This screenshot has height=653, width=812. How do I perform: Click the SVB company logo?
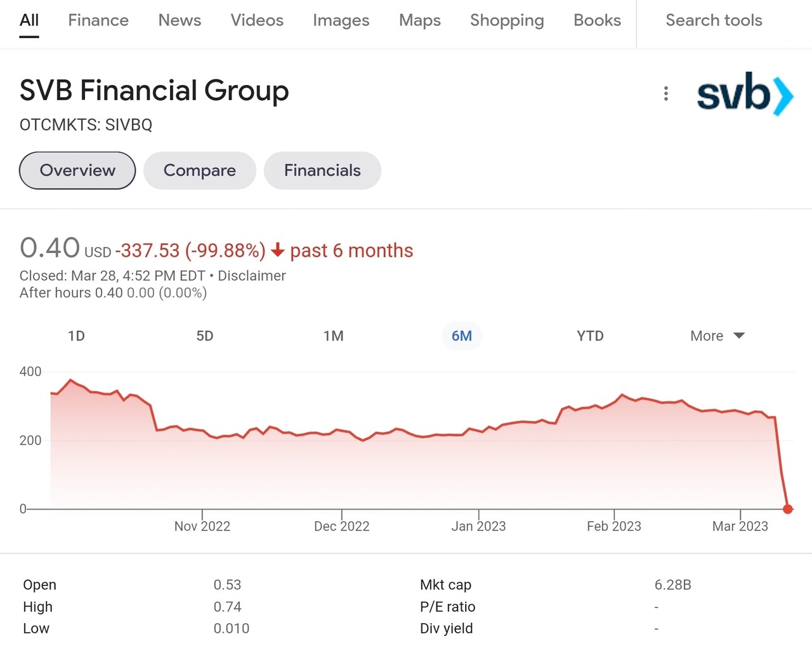745,94
